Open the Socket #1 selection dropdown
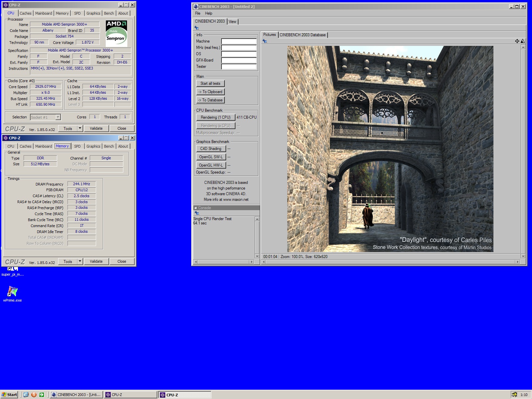532x399 pixels. (58, 117)
